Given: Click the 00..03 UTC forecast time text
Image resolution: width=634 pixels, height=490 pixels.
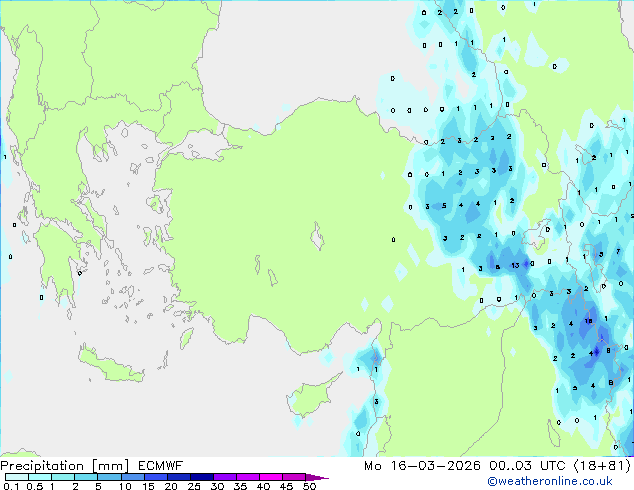Looking at the screenshot, I should coord(527,466).
